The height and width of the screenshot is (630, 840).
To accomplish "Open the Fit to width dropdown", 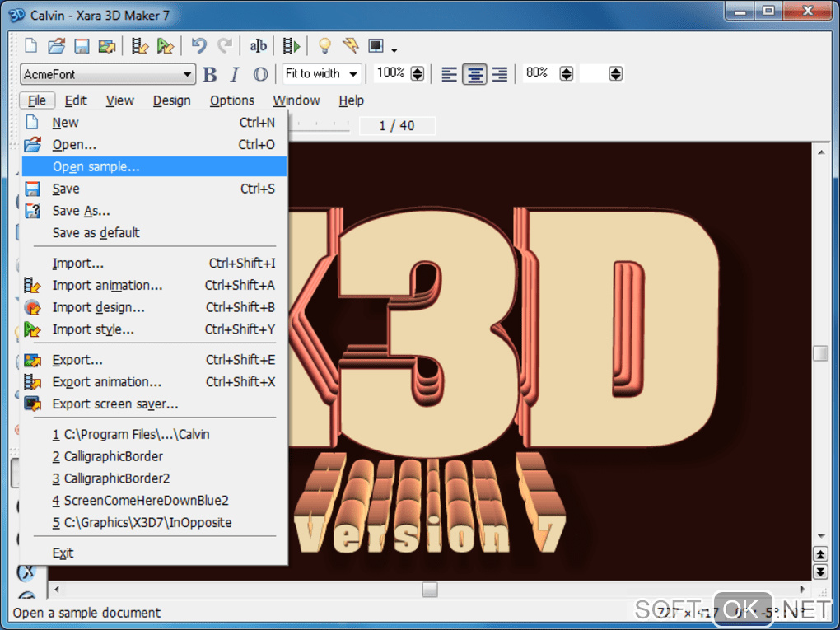I will pyautogui.click(x=353, y=74).
